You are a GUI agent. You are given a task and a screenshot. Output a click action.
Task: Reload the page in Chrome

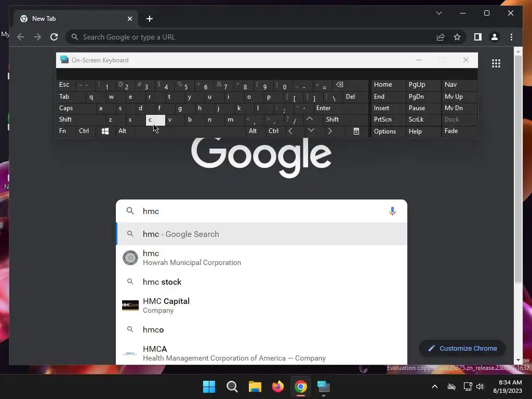tap(54, 37)
